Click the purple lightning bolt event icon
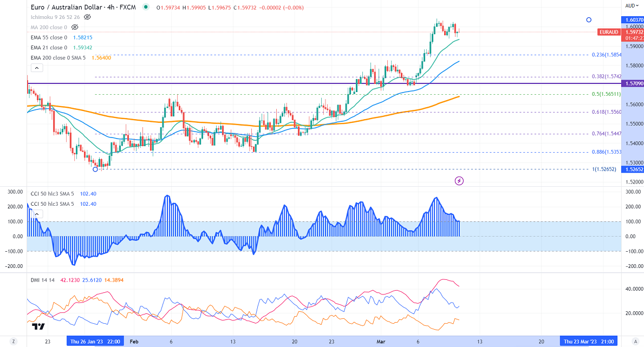The image size is (644, 347). click(x=459, y=180)
